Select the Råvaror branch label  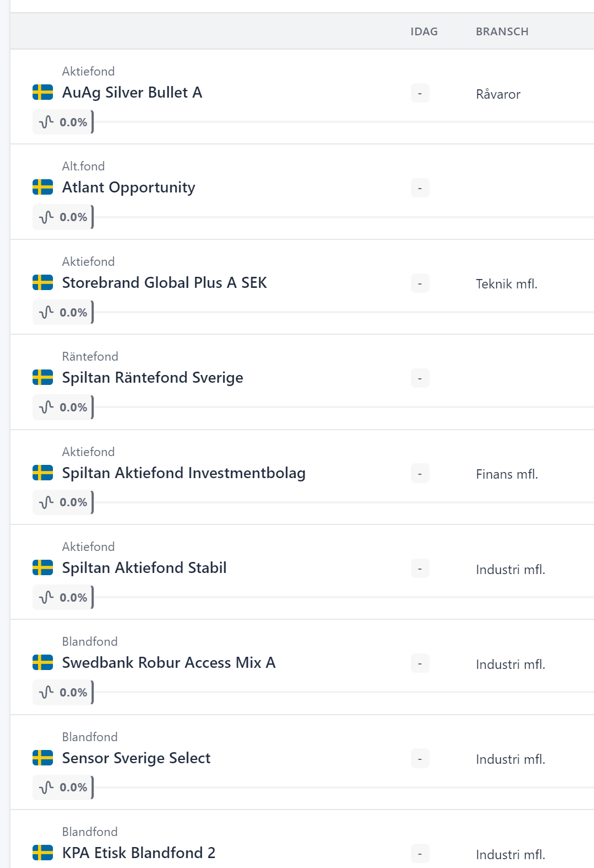click(498, 94)
